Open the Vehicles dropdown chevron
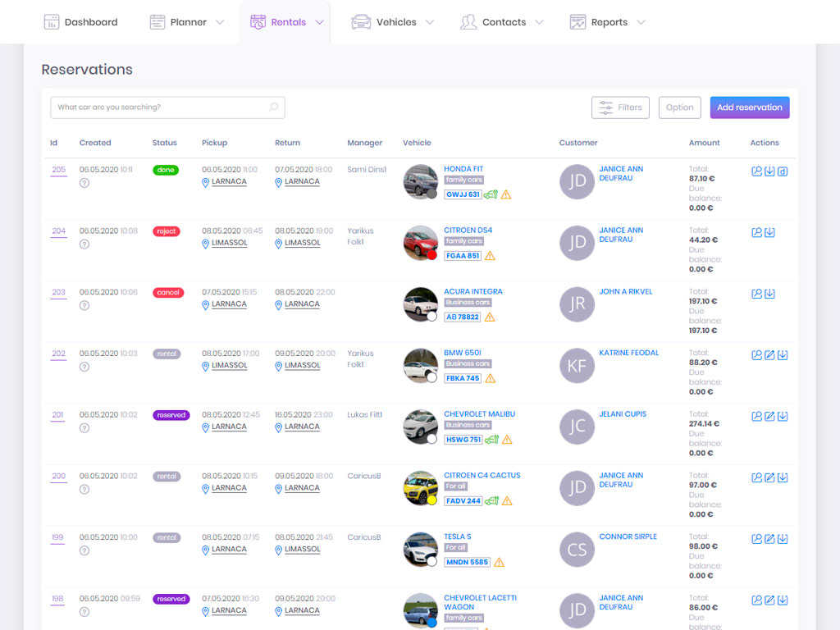 (430, 22)
